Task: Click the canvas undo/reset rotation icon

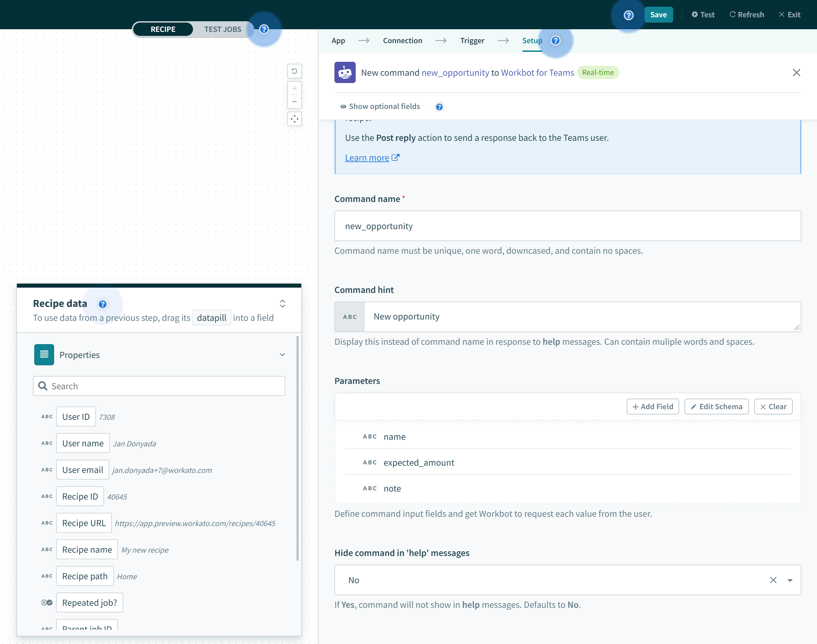Action: coord(295,71)
